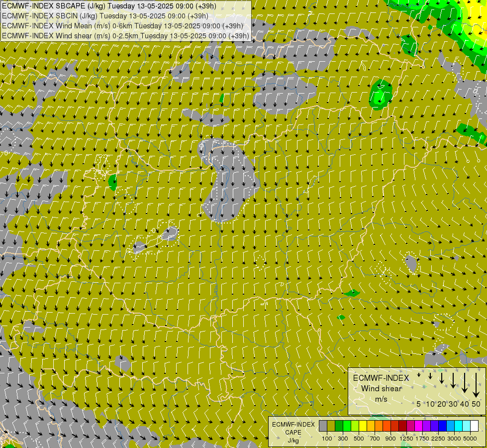
Task: Select the gray CAPE legend swatch
Action: tap(323, 426)
